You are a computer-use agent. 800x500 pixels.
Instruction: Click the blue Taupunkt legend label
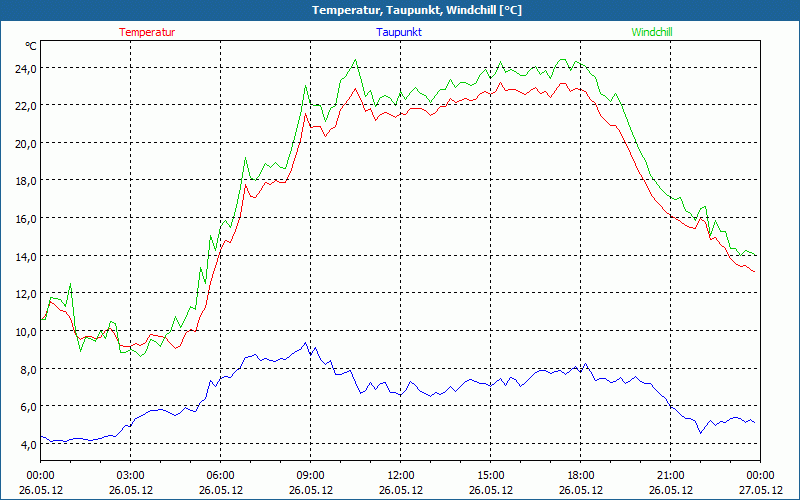[x=399, y=32]
